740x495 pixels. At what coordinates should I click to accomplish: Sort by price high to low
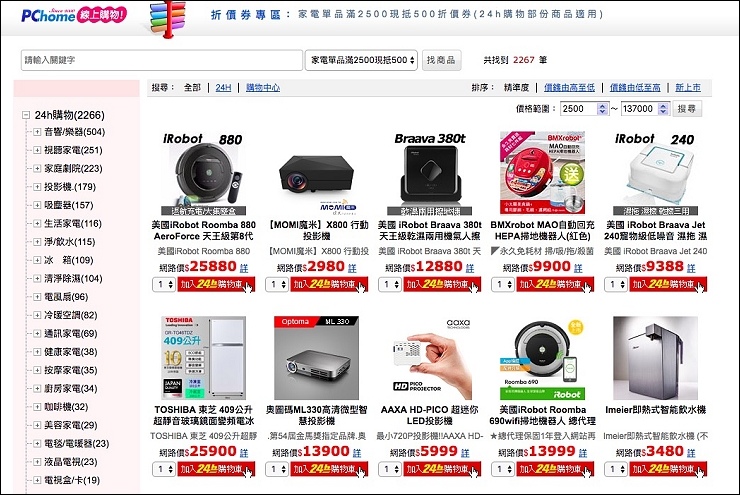tap(569, 88)
